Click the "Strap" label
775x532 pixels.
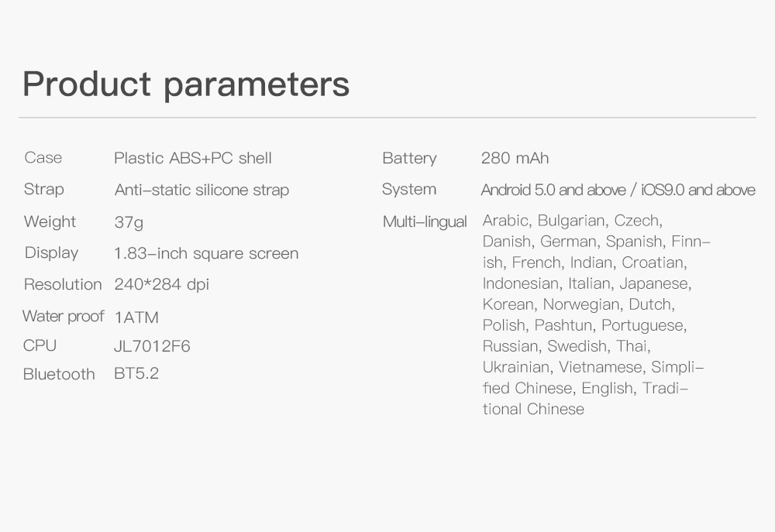(44, 190)
